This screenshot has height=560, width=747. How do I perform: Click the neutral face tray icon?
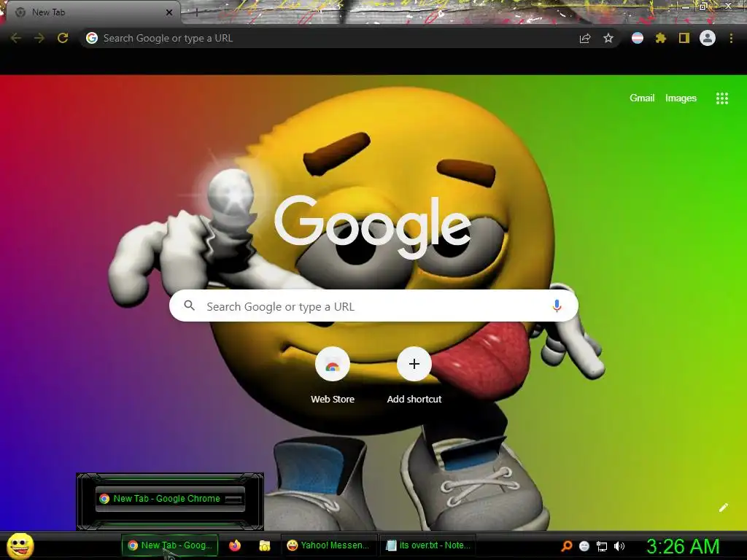(x=584, y=546)
